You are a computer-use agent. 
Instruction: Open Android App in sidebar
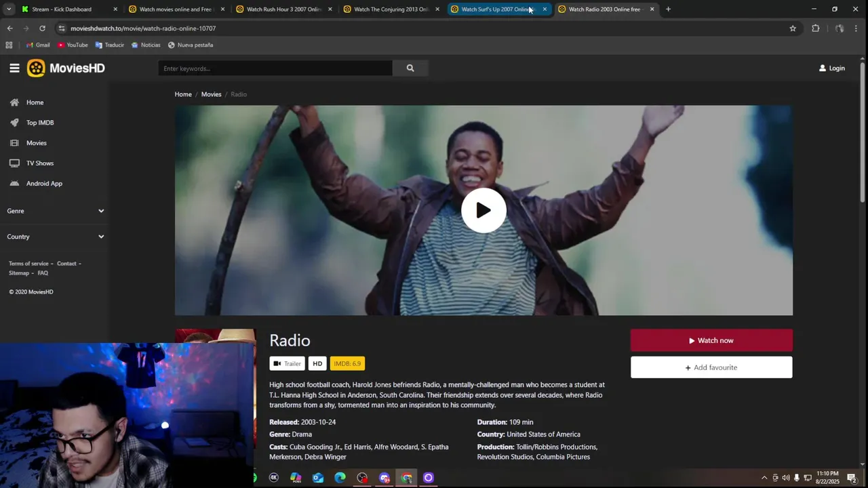coord(44,184)
